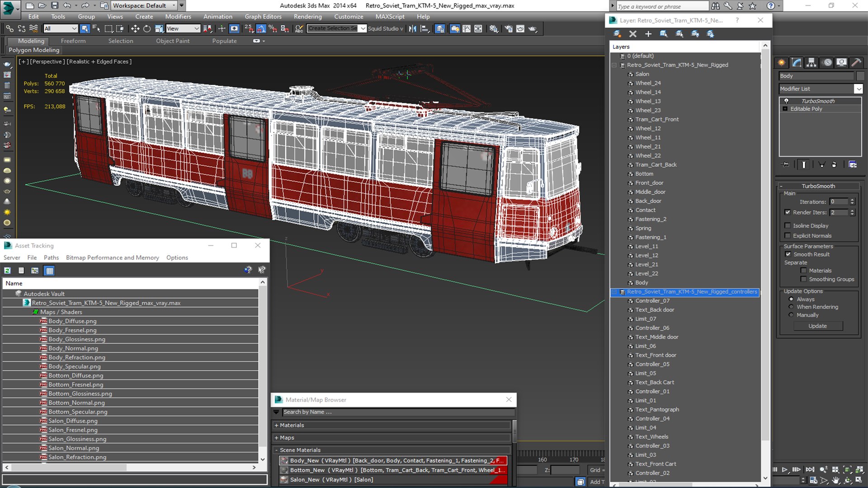Click the Render Production teapot icon

[533, 28]
